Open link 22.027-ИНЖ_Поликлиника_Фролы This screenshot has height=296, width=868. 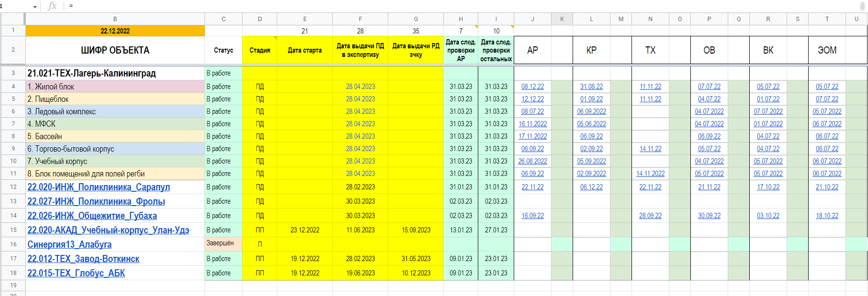click(x=96, y=201)
